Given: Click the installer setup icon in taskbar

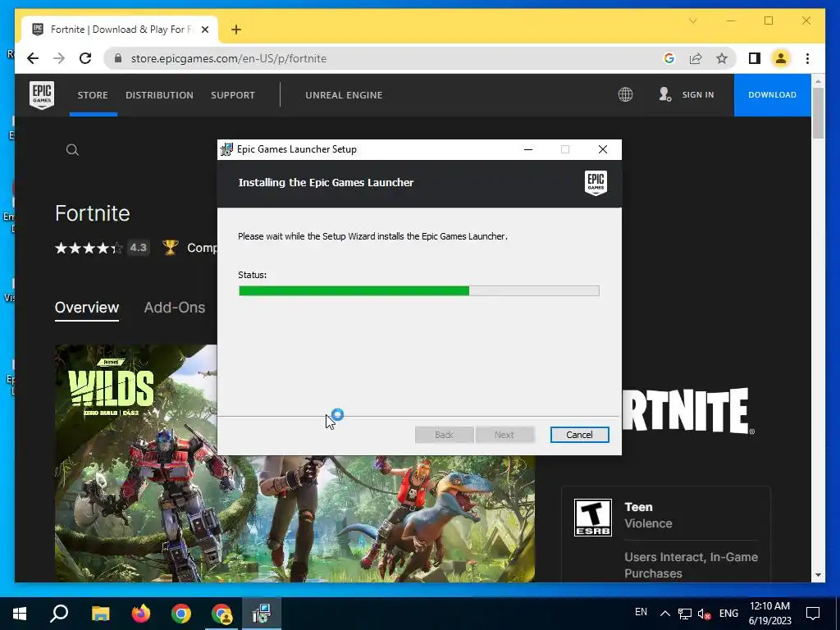Looking at the screenshot, I should [x=262, y=614].
